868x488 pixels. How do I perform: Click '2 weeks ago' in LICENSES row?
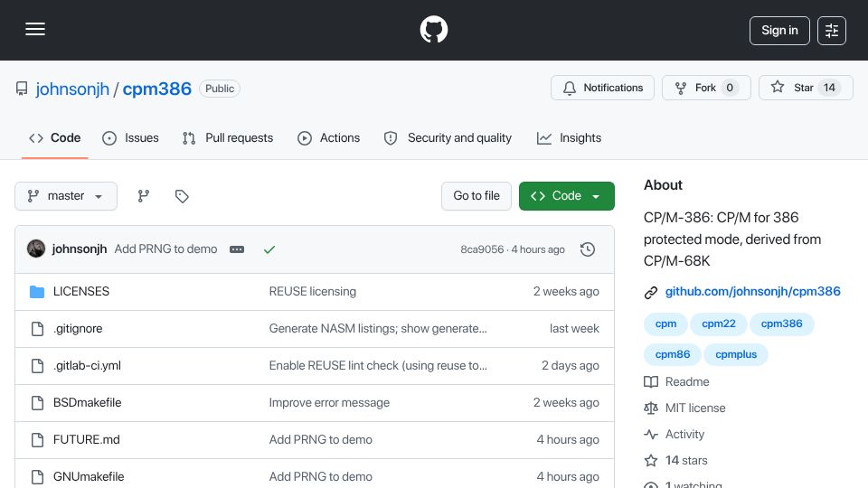click(x=566, y=292)
